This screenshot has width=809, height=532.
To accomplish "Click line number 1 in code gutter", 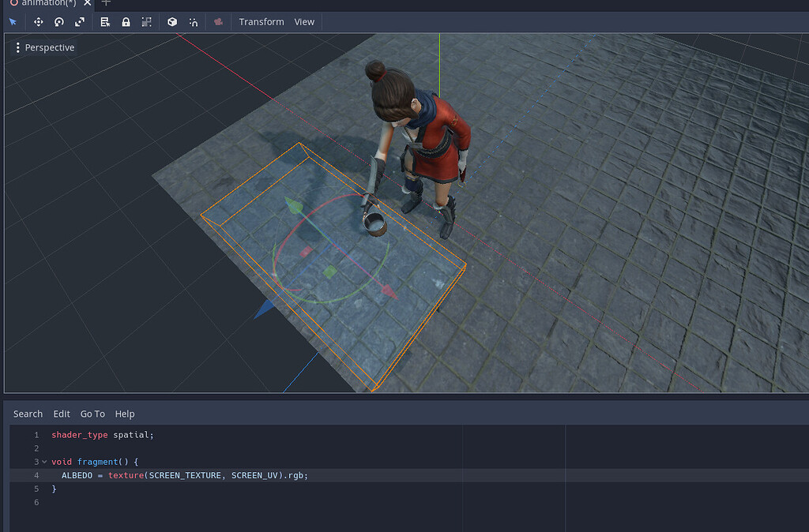I will pos(36,435).
